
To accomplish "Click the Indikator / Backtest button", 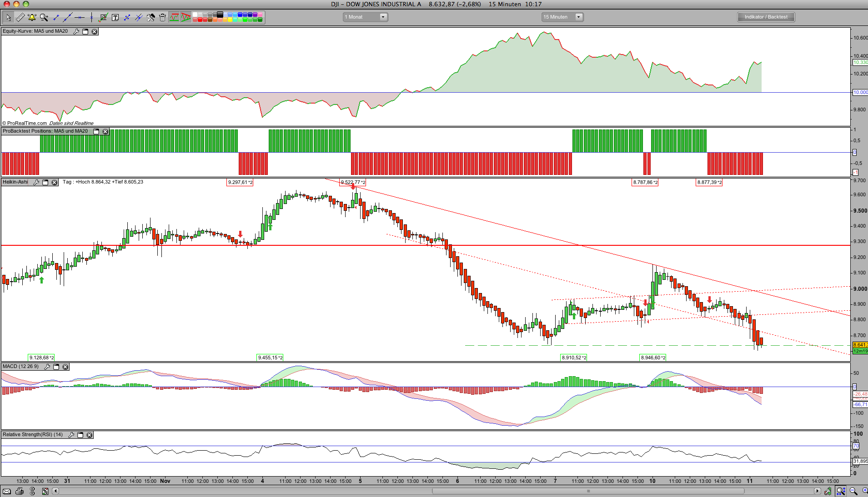I will 766,17.
